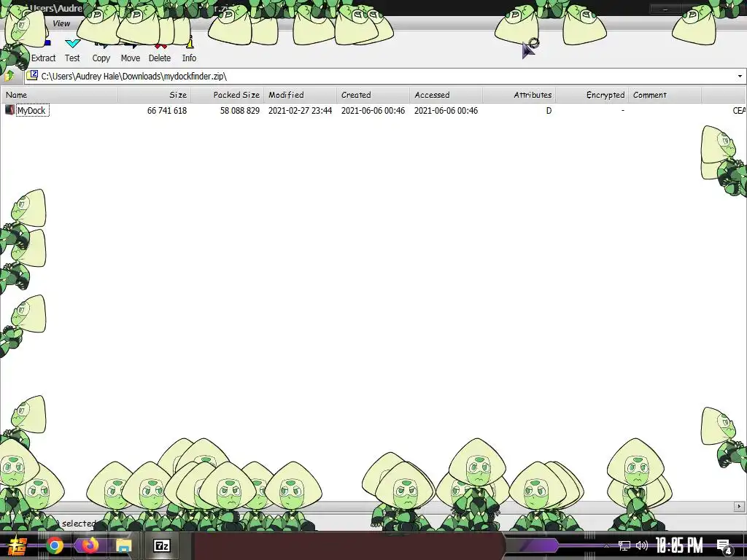Sort by Created column

[373, 95]
